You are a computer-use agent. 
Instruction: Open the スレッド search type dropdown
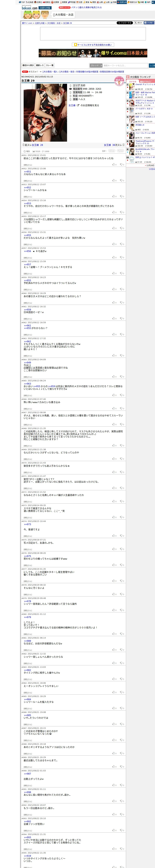click(x=96, y=65)
